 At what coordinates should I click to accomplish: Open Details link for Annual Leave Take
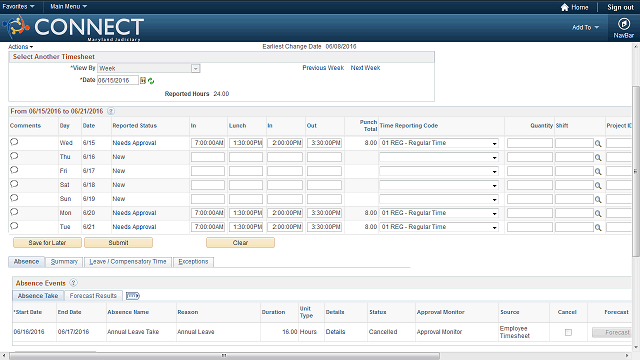coord(335,332)
